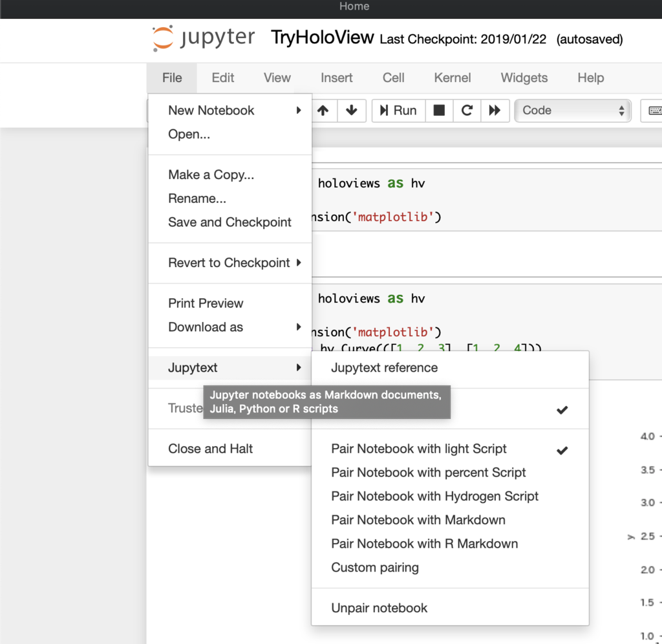This screenshot has width=662, height=644.
Task: Disable Pair Notebook with light Script
Action: [418, 449]
